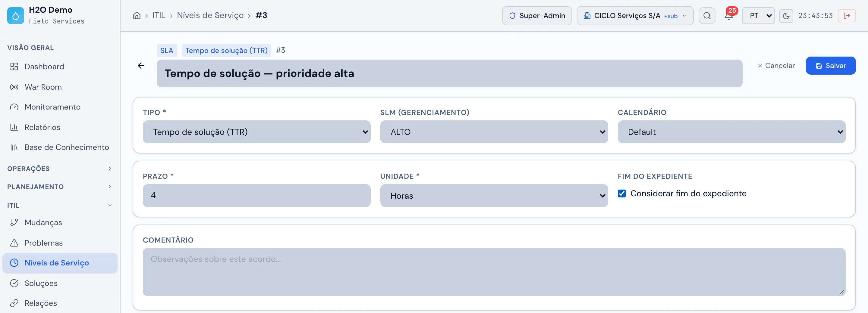The width and height of the screenshot is (868, 313).
Task: Click the COMENTÁRIO textarea
Action: [494, 272]
